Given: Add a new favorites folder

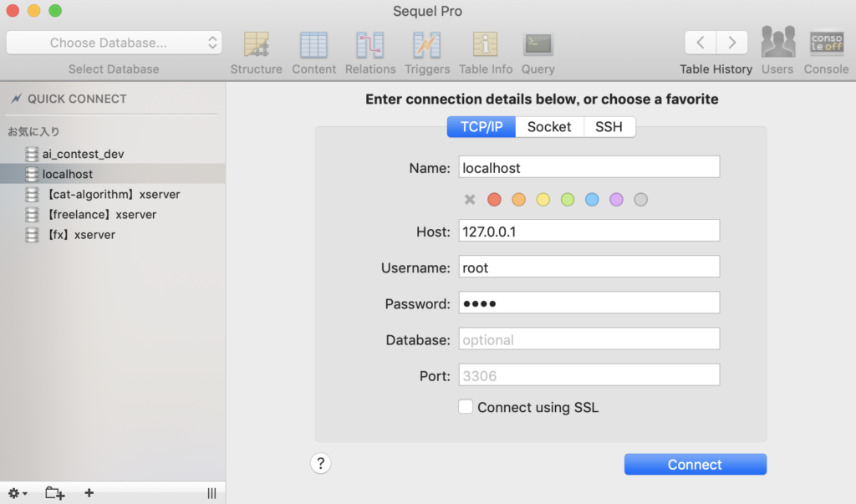Looking at the screenshot, I should point(54,493).
